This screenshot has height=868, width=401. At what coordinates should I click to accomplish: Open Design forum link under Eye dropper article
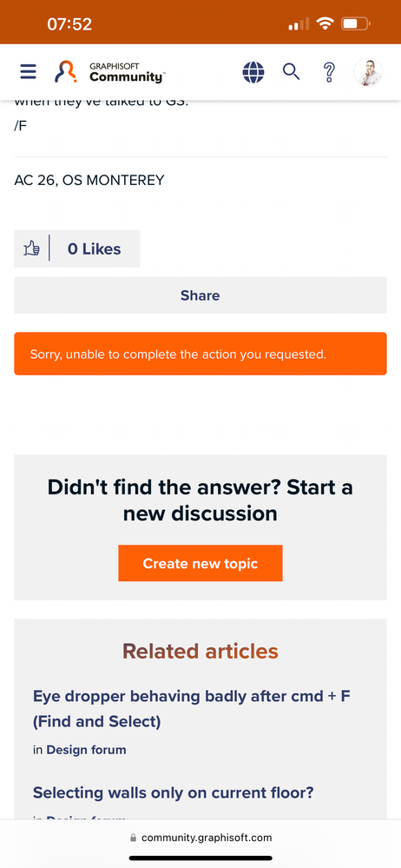[x=86, y=750]
